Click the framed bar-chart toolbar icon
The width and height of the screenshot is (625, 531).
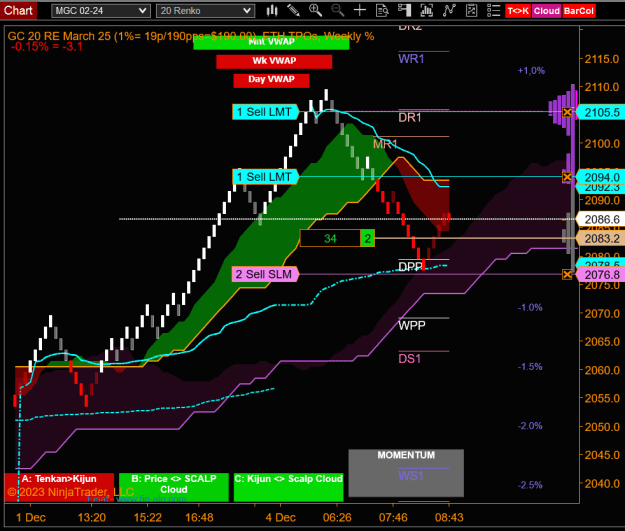[x=426, y=10]
